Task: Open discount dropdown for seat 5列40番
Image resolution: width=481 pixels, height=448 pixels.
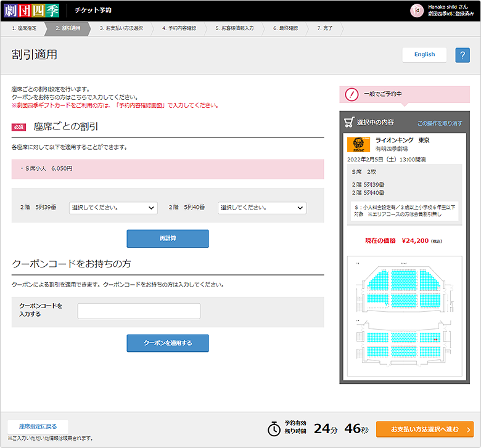Action: 262,208
